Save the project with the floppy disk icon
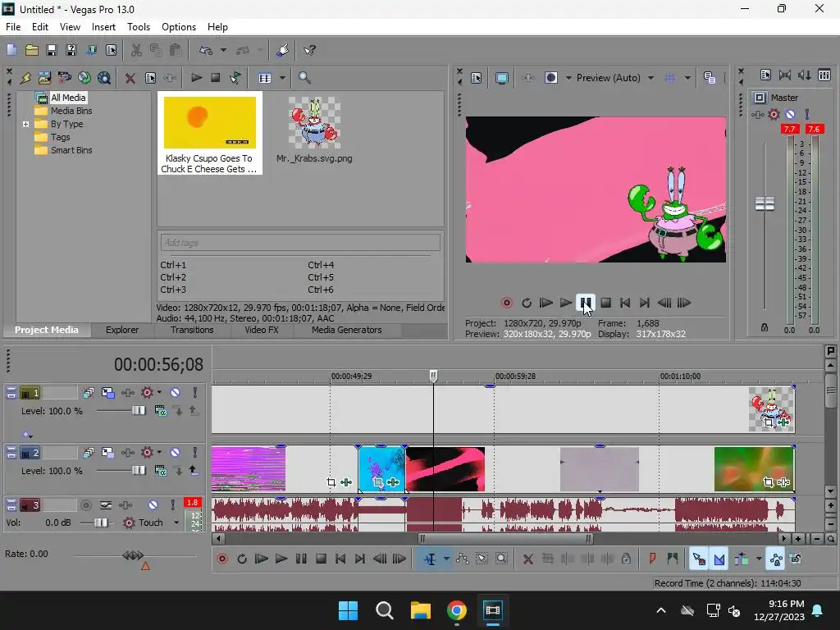 click(x=52, y=50)
